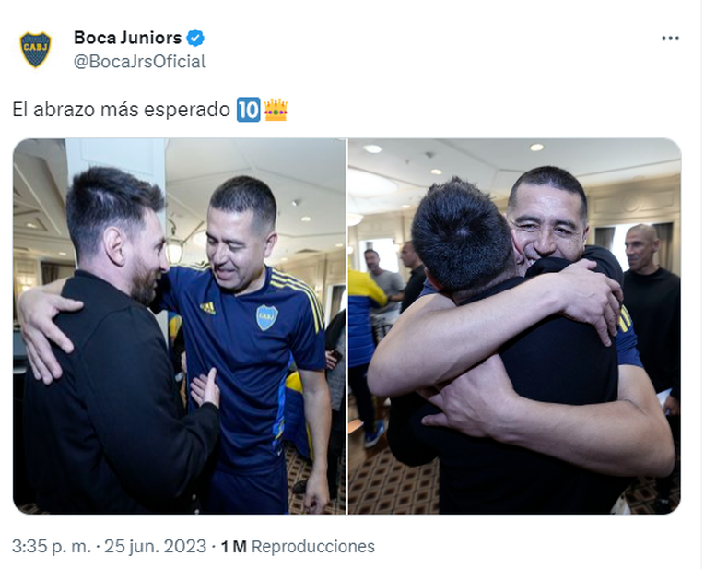The width and height of the screenshot is (728, 569).
Task: Open the right embrace photo
Action: [x=514, y=326]
